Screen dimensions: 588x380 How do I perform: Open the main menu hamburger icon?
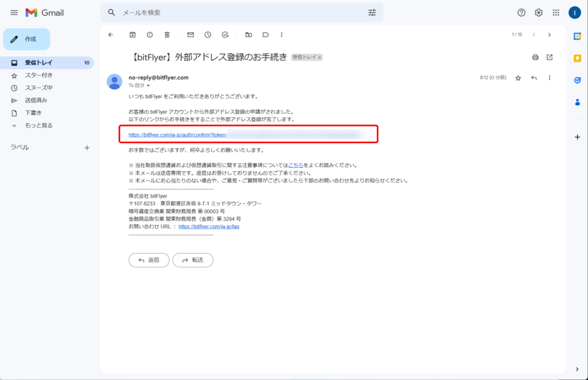tap(14, 13)
